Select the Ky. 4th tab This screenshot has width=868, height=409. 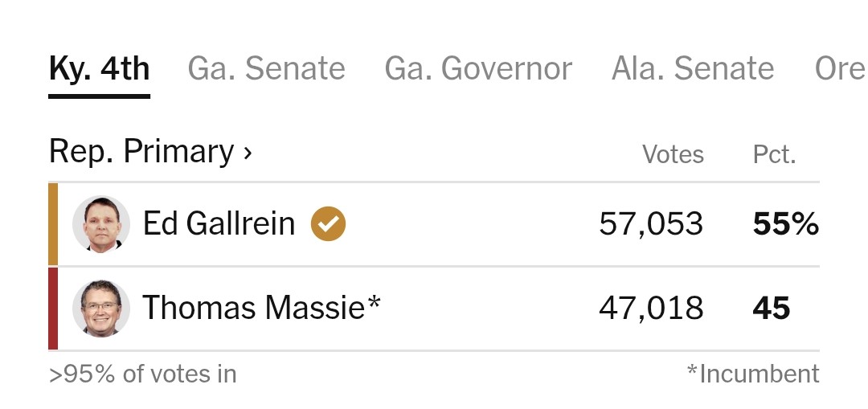(99, 68)
